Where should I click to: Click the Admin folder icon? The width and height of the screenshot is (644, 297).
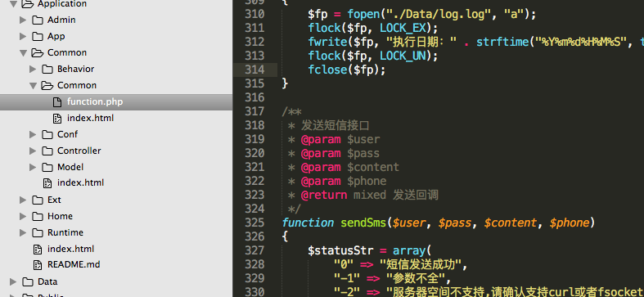point(38,20)
